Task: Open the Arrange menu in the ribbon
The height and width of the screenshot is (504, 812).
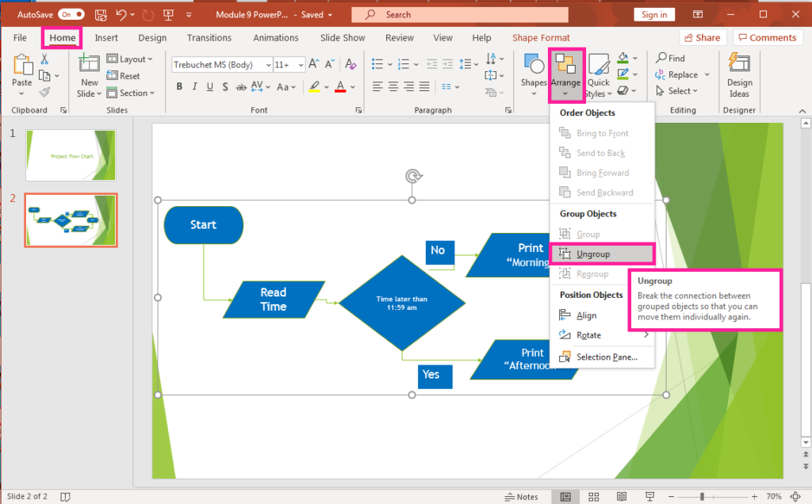Action: [566, 75]
